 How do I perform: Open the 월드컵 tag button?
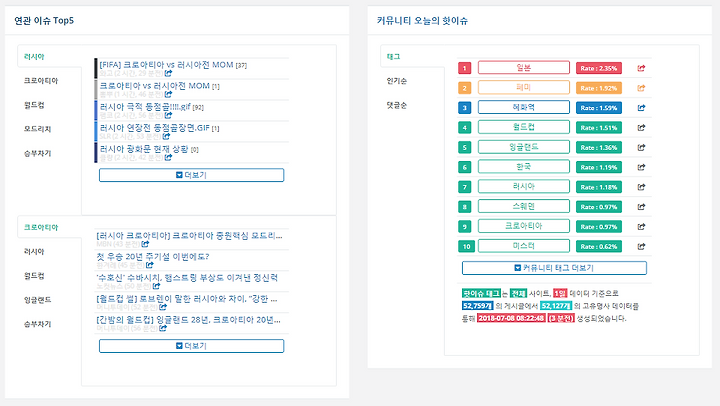point(524,127)
